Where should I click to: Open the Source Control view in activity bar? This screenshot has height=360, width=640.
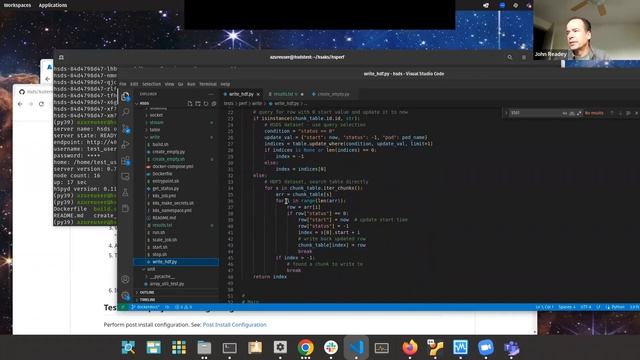point(126,129)
